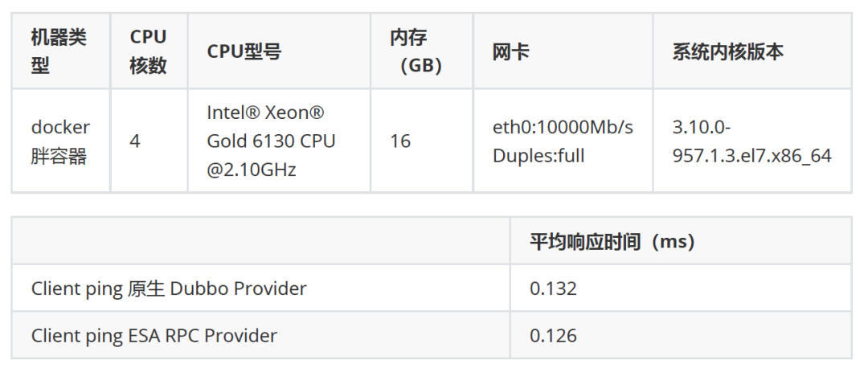Select the 系统内核版本 header cell

click(727, 51)
